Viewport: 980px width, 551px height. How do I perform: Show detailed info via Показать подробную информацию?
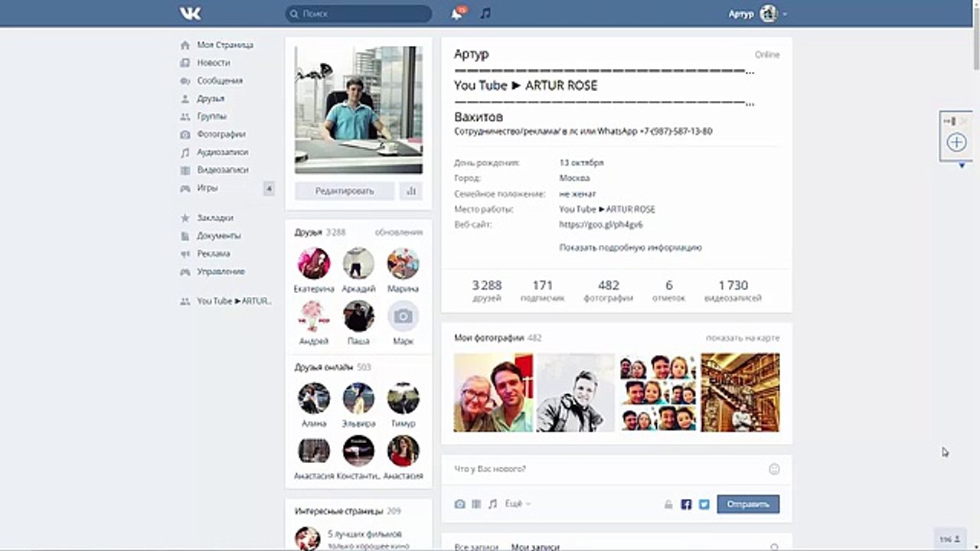pyautogui.click(x=630, y=248)
